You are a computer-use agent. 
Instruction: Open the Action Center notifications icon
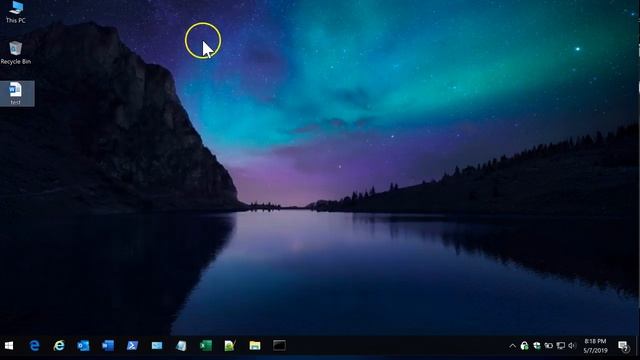(623, 346)
